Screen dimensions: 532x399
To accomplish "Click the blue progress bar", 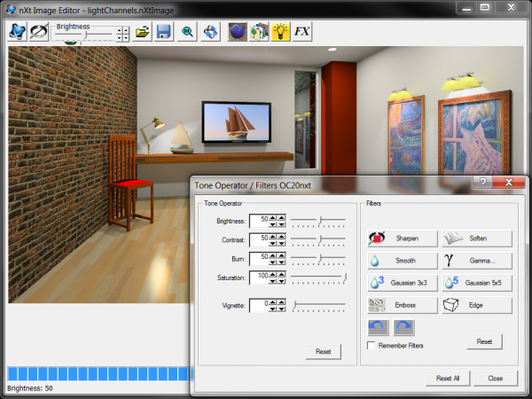I will tap(98, 373).
